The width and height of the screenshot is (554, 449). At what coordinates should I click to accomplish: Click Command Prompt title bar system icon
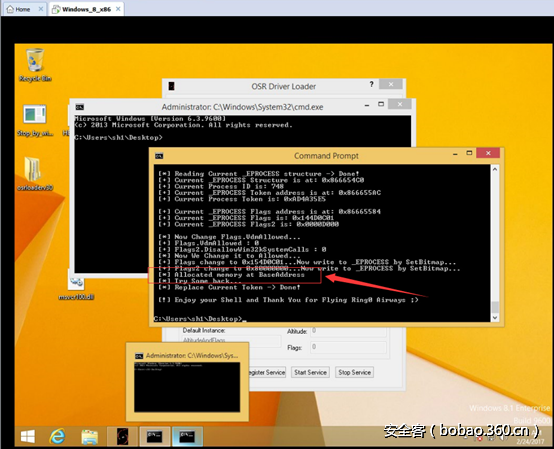point(159,156)
